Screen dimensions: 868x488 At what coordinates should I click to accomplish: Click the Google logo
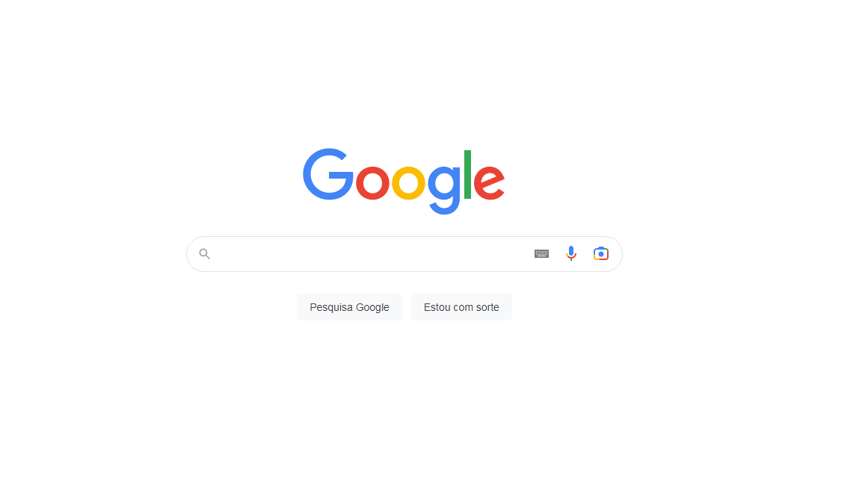point(404,181)
